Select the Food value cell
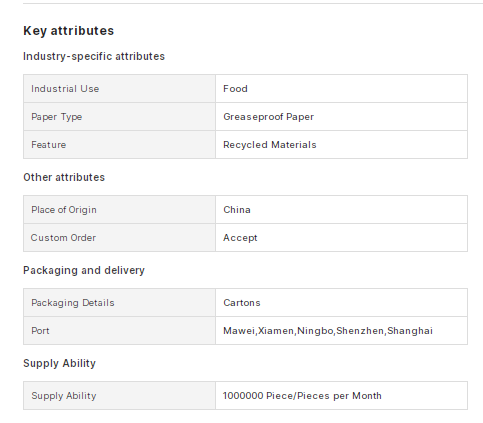The width and height of the screenshot is (483, 423). (341, 89)
